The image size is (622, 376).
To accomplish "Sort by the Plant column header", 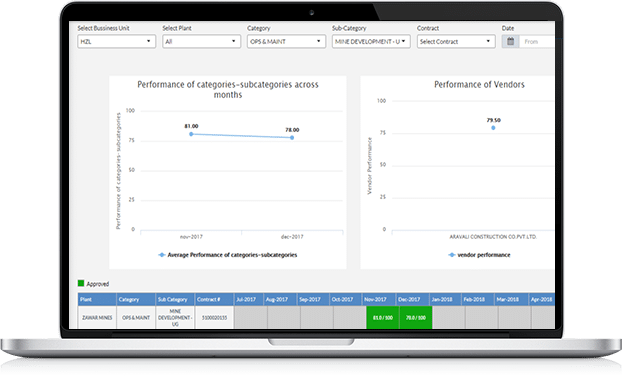I will (x=97, y=299).
